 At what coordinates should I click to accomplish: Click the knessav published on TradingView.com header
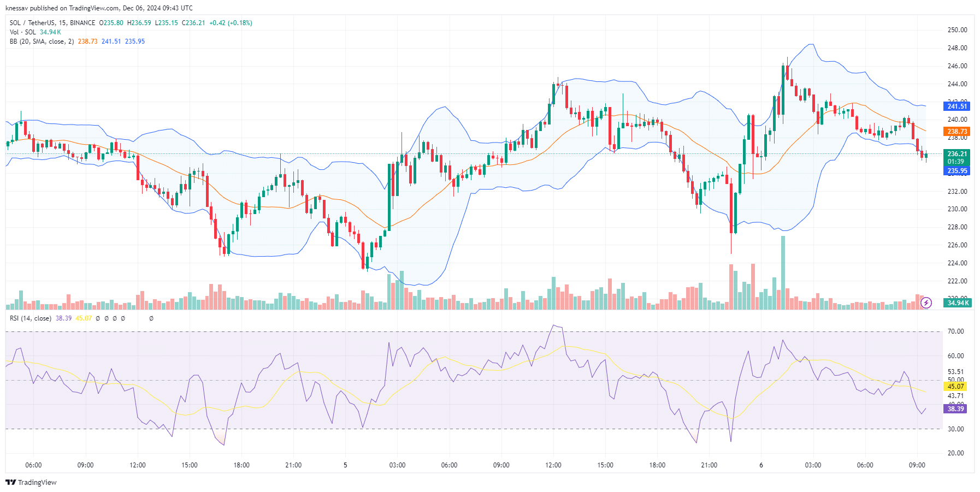pos(99,8)
